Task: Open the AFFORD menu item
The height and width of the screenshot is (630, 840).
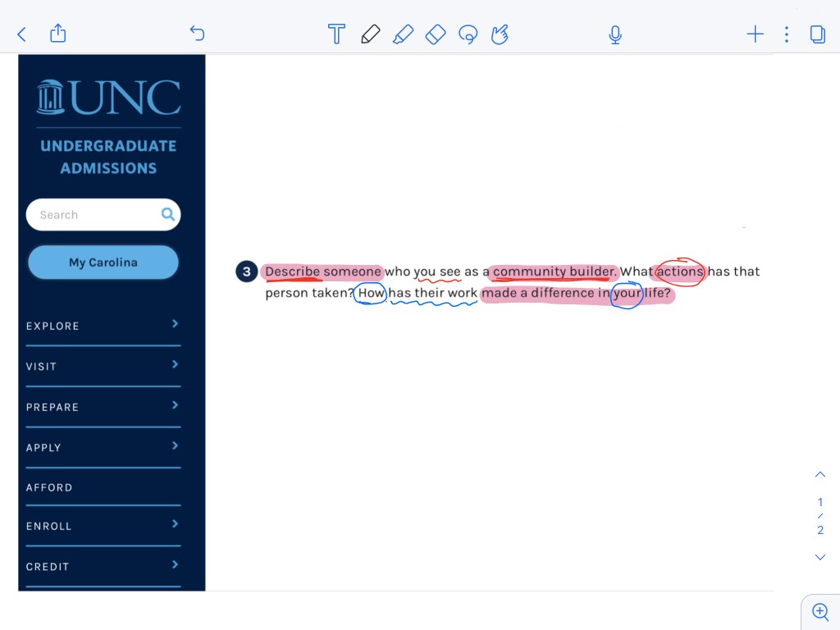Action: 49,487
